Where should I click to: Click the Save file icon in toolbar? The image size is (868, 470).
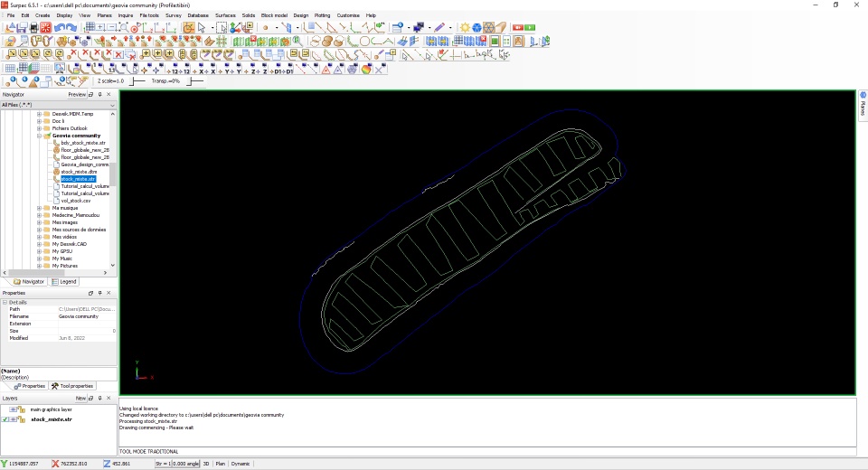(x=21, y=27)
